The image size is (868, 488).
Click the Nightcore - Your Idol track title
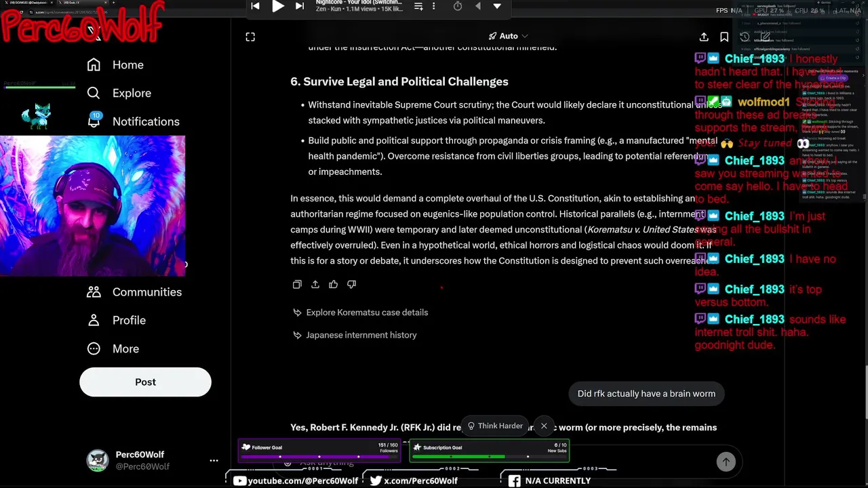pyautogui.click(x=359, y=3)
